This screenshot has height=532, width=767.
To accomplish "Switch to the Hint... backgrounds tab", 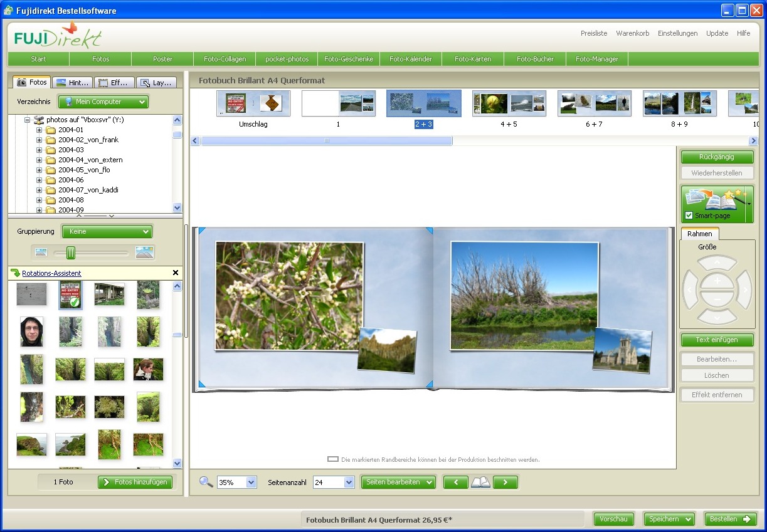I will tap(73, 82).
